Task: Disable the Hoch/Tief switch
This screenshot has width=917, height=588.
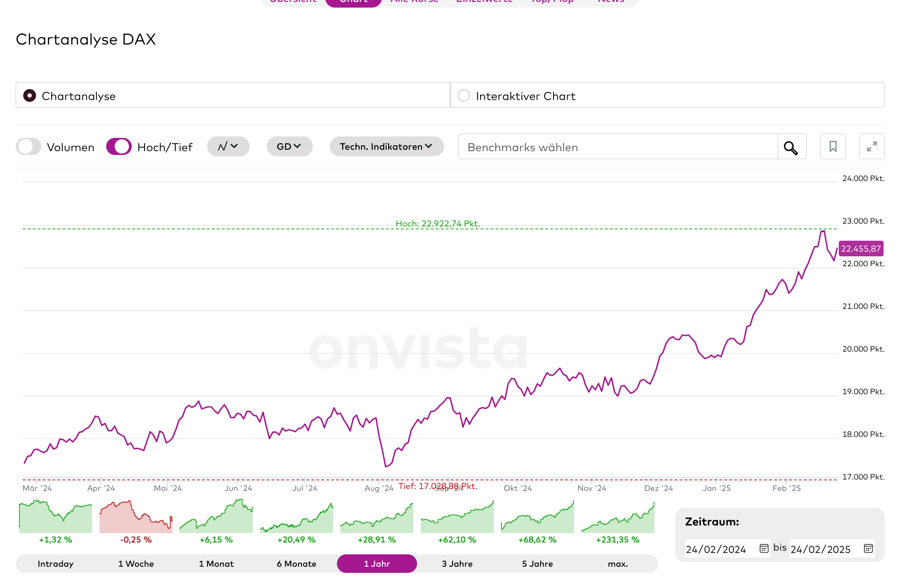Action: point(119,147)
